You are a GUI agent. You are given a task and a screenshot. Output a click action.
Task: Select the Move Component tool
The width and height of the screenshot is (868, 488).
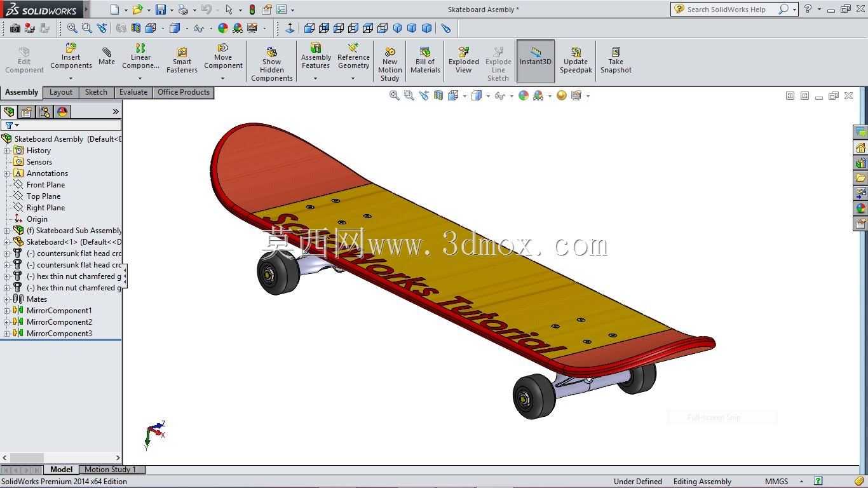223,57
